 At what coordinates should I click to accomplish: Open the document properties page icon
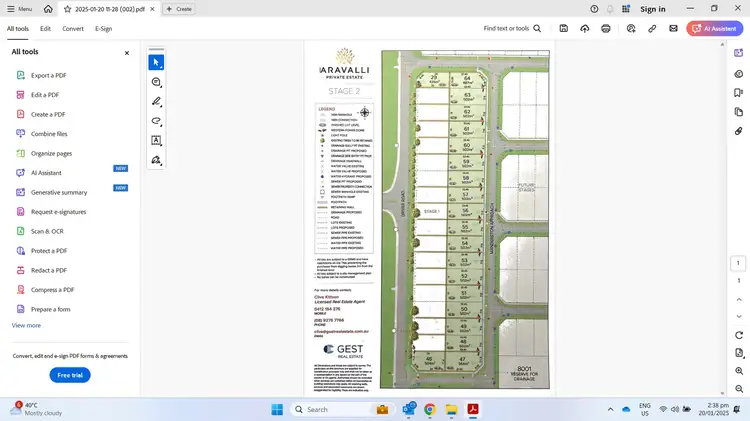(739, 353)
